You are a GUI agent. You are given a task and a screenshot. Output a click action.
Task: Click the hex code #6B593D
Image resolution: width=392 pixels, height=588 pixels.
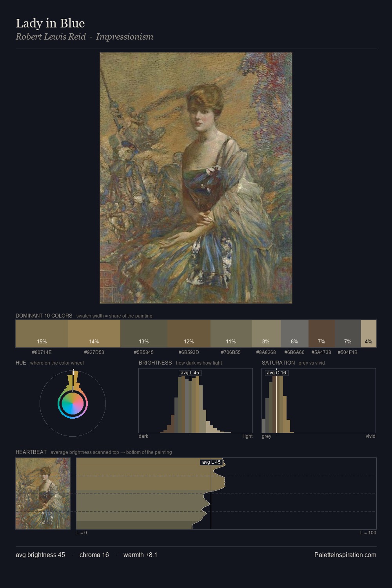(x=189, y=352)
